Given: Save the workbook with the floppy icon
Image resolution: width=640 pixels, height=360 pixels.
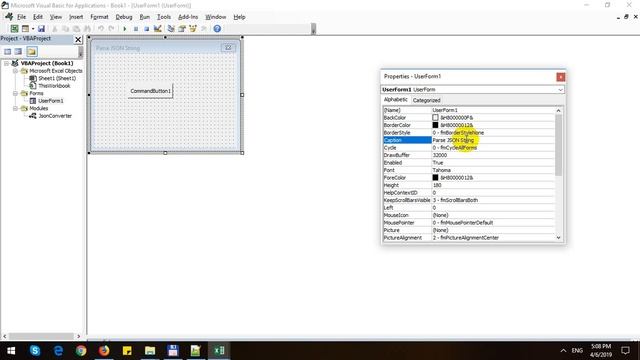Looking at the screenshot, I should point(41,29).
